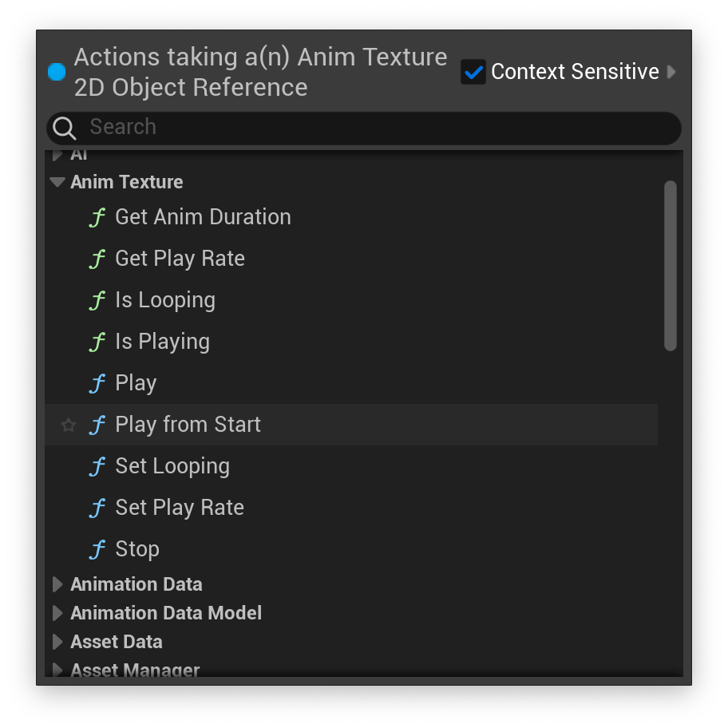Choose the Play from Start action
This screenshot has height=728, width=728.
[x=351, y=425]
